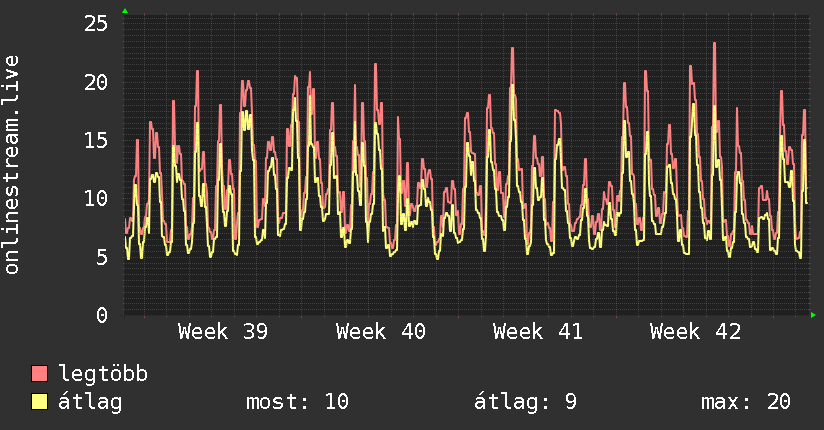Click the yellow átlag legend color swatch
This screenshot has height=430, width=824.
pyautogui.click(x=39, y=402)
